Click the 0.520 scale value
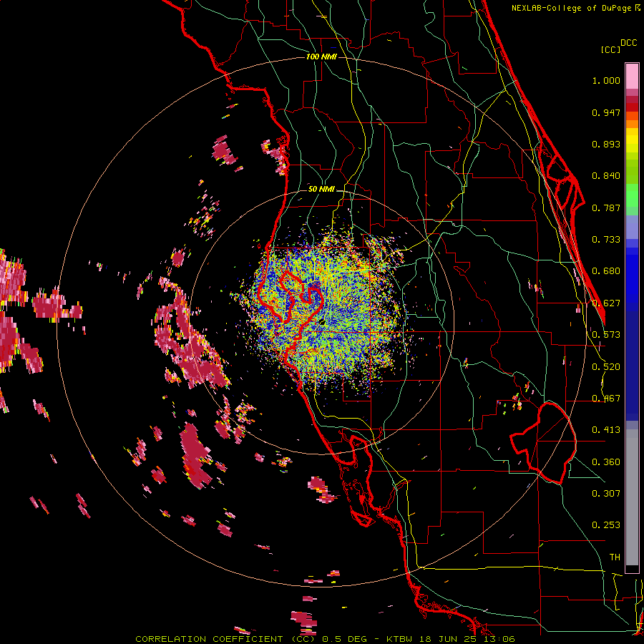Image resolution: width=644 pixels, height=644 pixels. coord(606,367)
